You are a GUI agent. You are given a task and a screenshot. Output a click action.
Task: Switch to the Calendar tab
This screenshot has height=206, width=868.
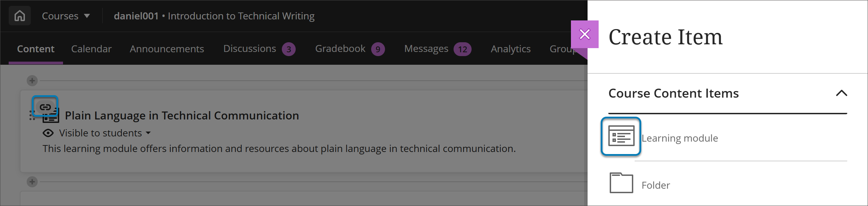click(91, 49)
